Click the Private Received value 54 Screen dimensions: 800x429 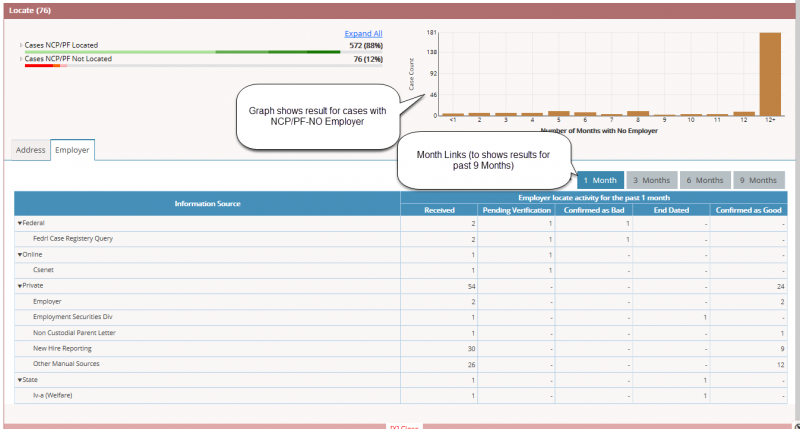pyautogui.click(x=471, y=287)
